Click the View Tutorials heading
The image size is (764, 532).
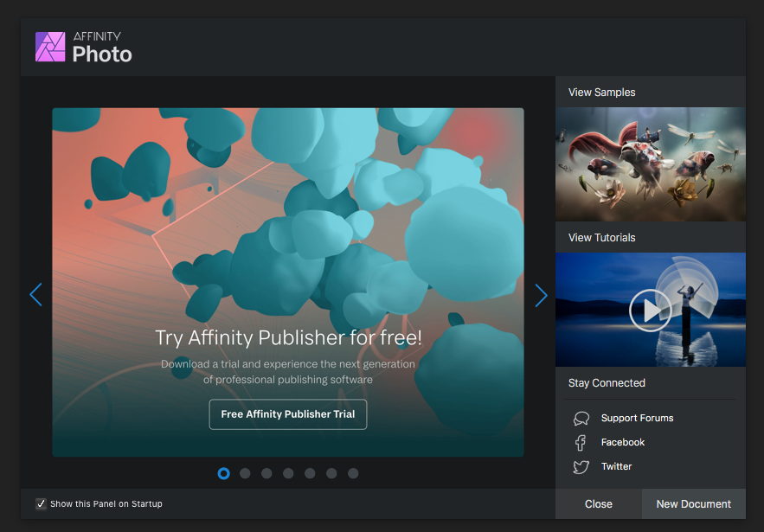pyautogui.click(x=601, y=237)
